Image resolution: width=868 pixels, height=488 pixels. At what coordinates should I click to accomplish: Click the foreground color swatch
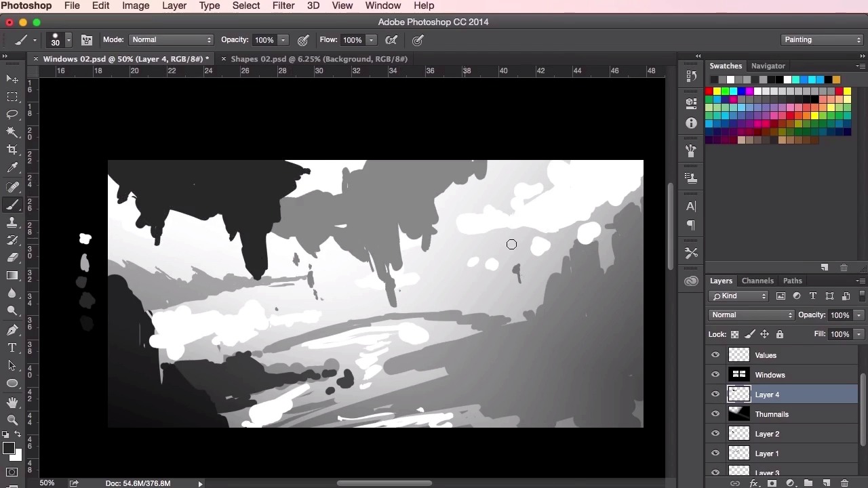click(8, 449)
